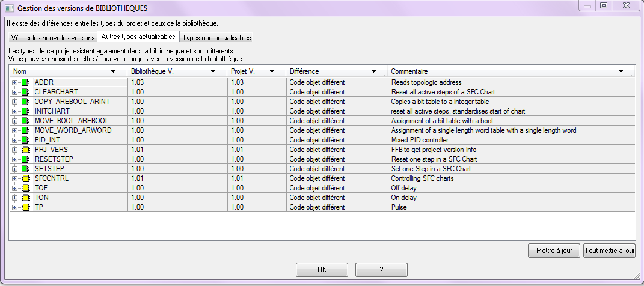Click the yellow icon beside SFCCNTRL

click(x=25, y=178)
